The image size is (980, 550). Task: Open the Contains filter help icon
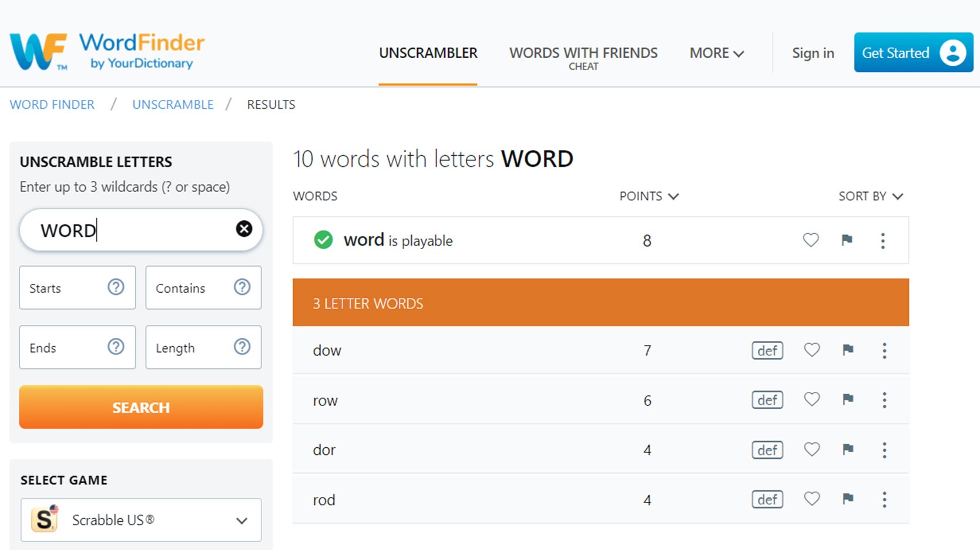(x=242, y=287)
